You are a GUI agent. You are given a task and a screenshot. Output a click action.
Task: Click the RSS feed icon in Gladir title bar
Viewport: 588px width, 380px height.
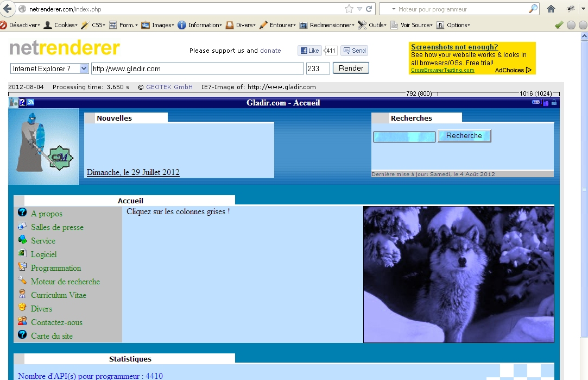click(31, 102)
